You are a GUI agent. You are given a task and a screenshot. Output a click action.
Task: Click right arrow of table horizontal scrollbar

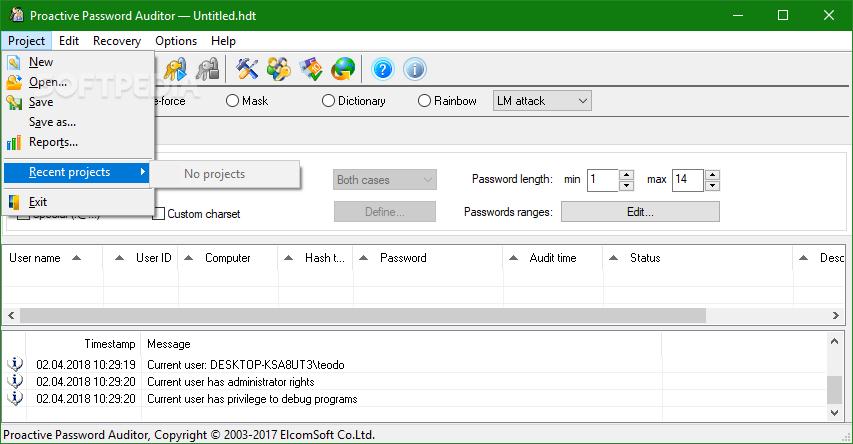(x=836, y=315)
